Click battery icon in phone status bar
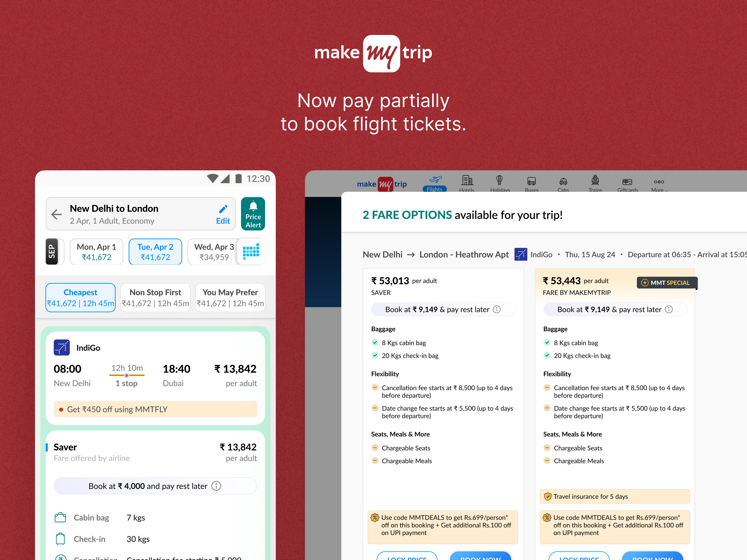 pos(238,178)
